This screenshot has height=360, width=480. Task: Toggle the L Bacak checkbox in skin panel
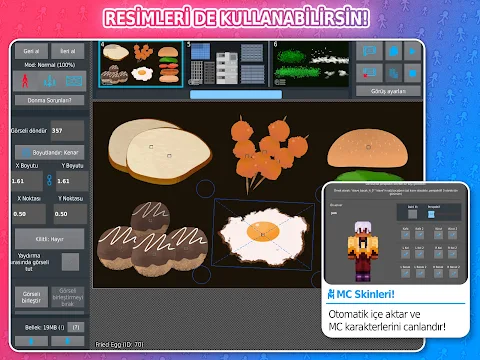pyautogui.click(x=405, y=273)
